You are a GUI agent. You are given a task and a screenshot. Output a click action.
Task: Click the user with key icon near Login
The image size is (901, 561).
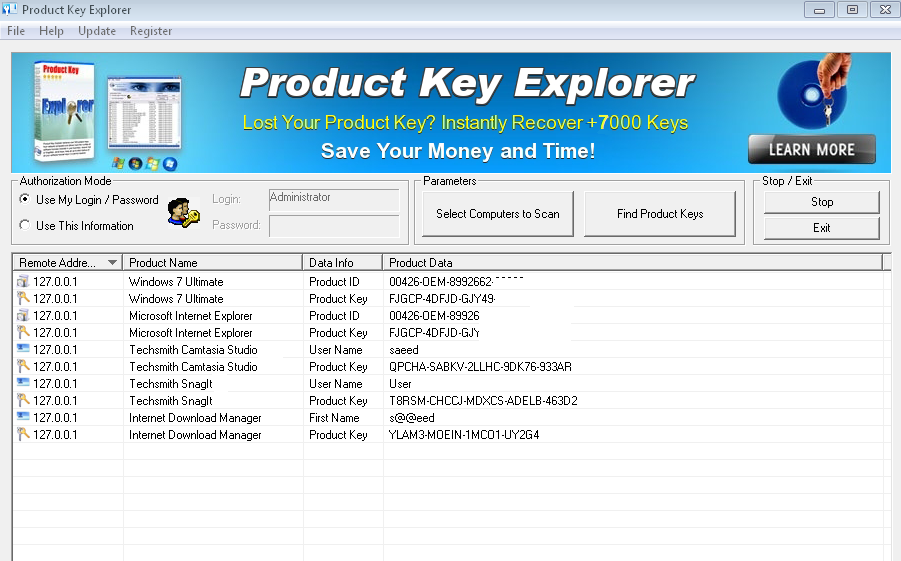click(x=181, y=212)
